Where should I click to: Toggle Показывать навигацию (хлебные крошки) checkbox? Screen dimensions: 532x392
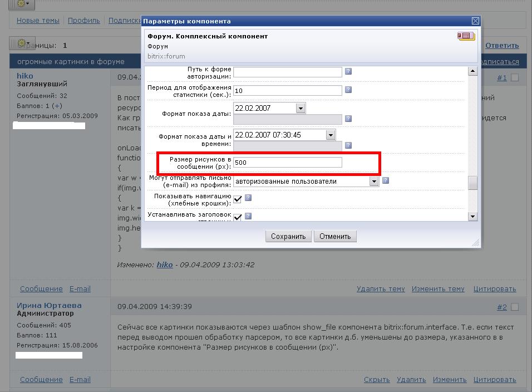pos(238,199)
